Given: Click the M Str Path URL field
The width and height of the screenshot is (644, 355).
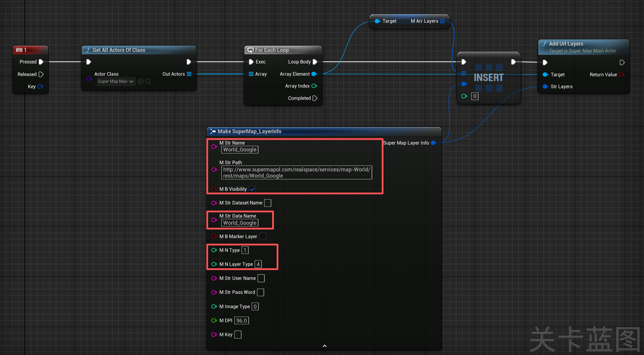Looking at the screenshot, I should [x=296, y=173].
